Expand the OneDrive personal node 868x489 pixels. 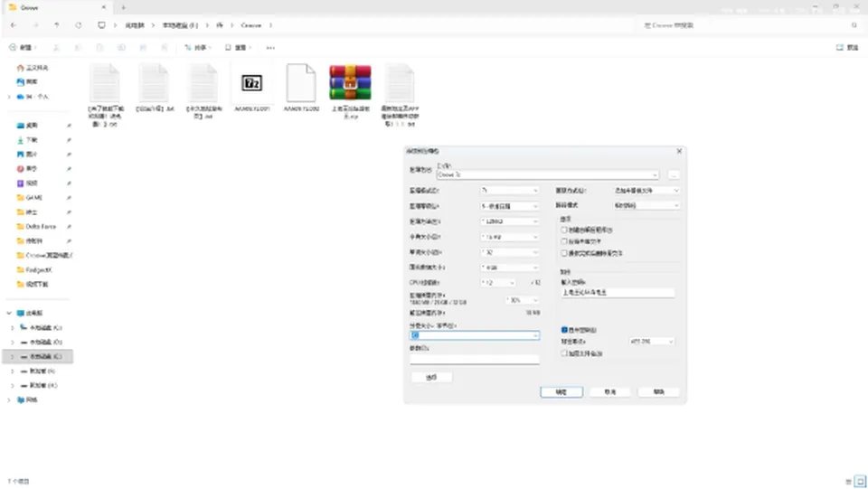pyautogui.click(x=9, y=96)
